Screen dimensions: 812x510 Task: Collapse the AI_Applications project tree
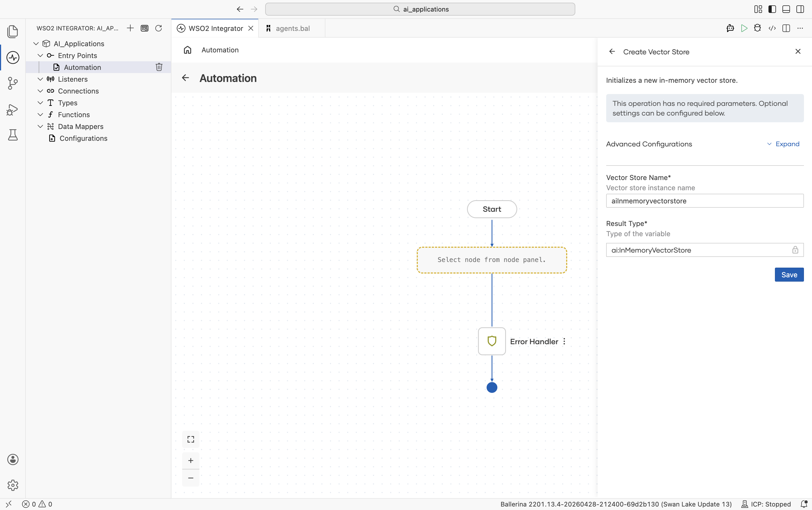click(36, 44)
